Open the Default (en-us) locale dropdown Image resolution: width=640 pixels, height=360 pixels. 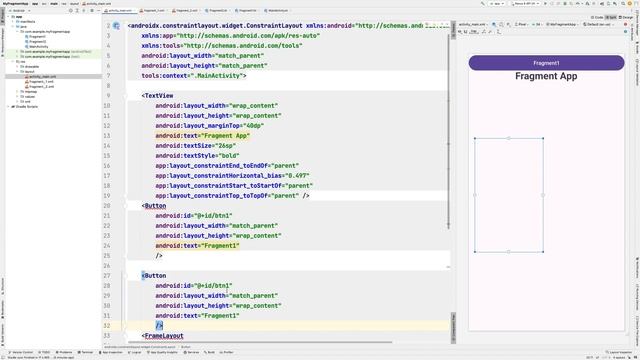point(598,24)
